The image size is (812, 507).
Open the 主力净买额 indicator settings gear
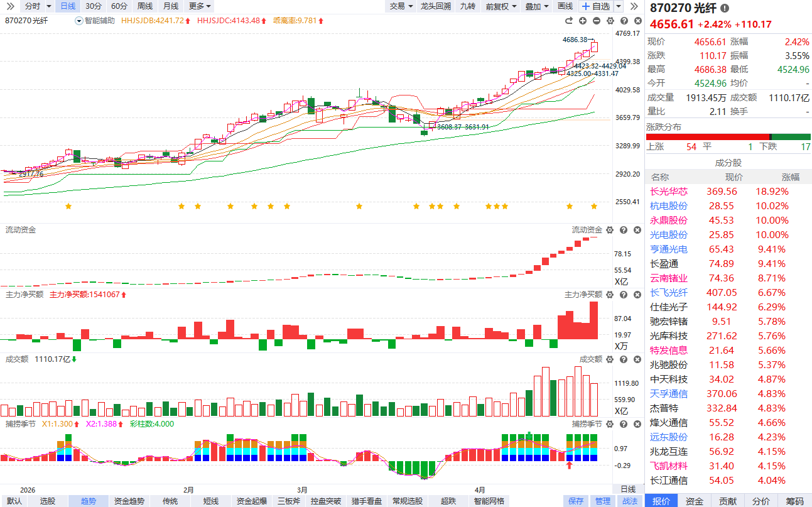click(x=610, y=295)
